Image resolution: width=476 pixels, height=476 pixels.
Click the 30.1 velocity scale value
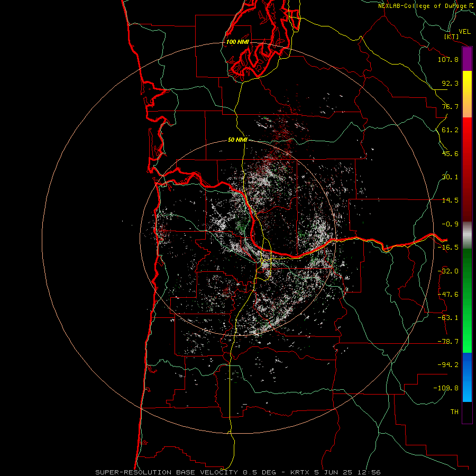(450, 177)
